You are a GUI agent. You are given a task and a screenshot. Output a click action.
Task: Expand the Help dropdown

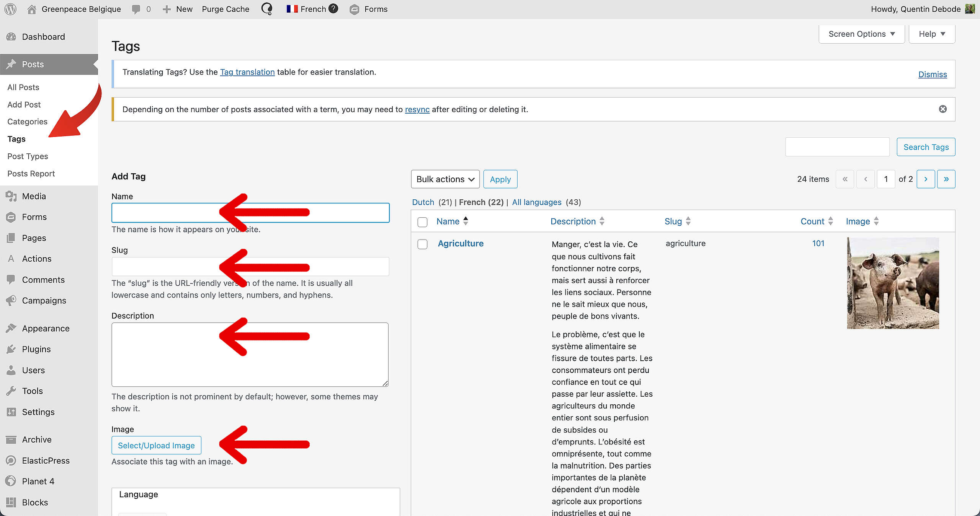(931, 34)
